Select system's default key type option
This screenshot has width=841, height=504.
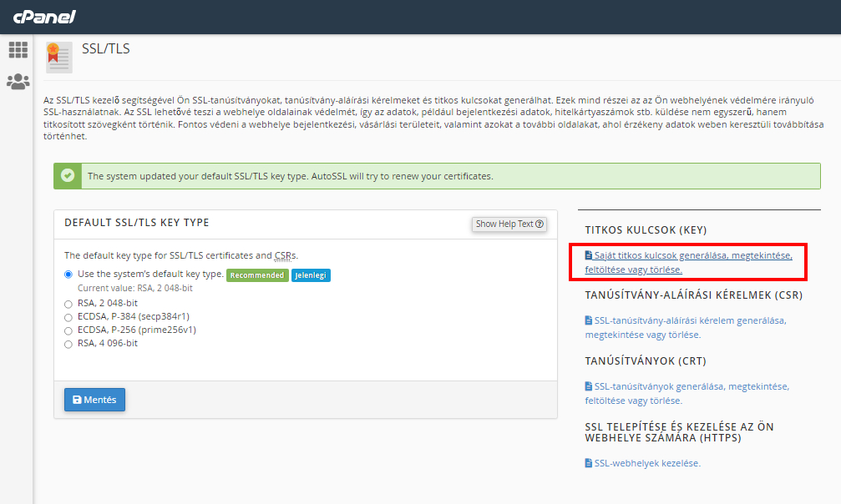(x=68, y=275)
